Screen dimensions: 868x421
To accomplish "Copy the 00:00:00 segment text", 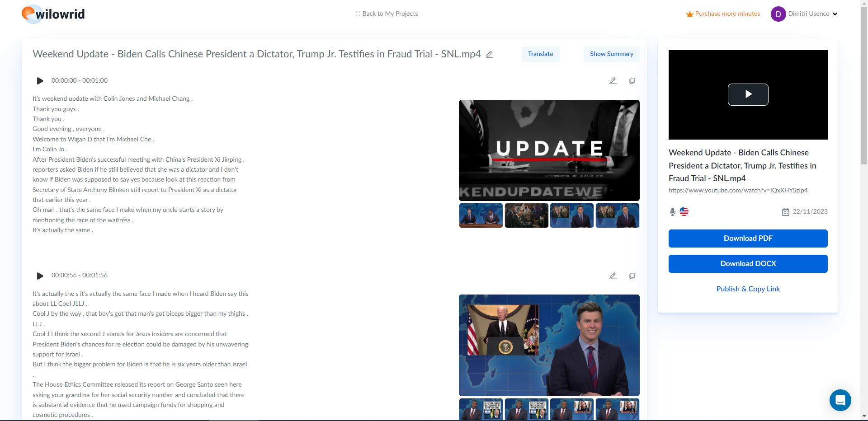I will click(632, 81).
